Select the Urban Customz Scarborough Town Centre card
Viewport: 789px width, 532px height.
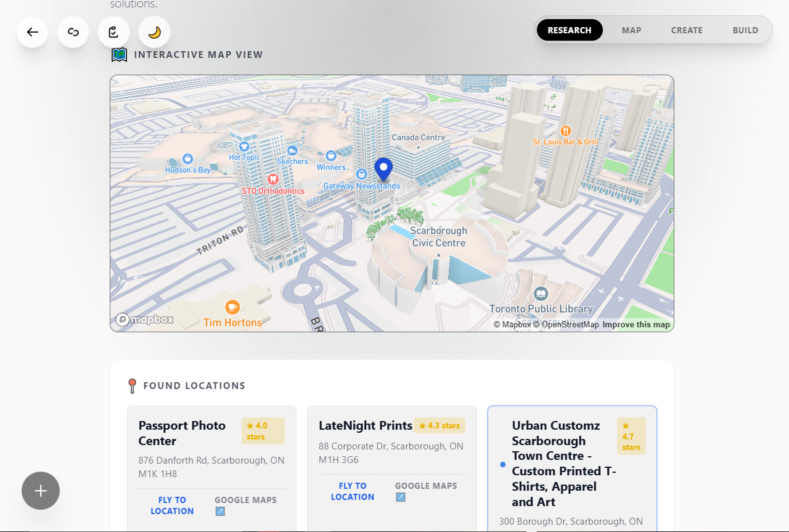pyautogui.click(x=572, y=469)
